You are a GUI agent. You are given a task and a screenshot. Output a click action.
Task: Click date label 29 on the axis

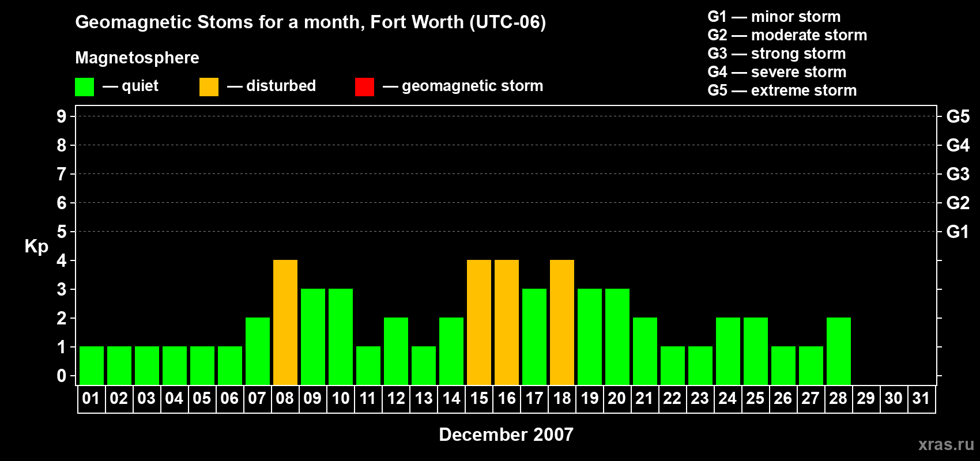pyautogui.click(x=866, y=398)
